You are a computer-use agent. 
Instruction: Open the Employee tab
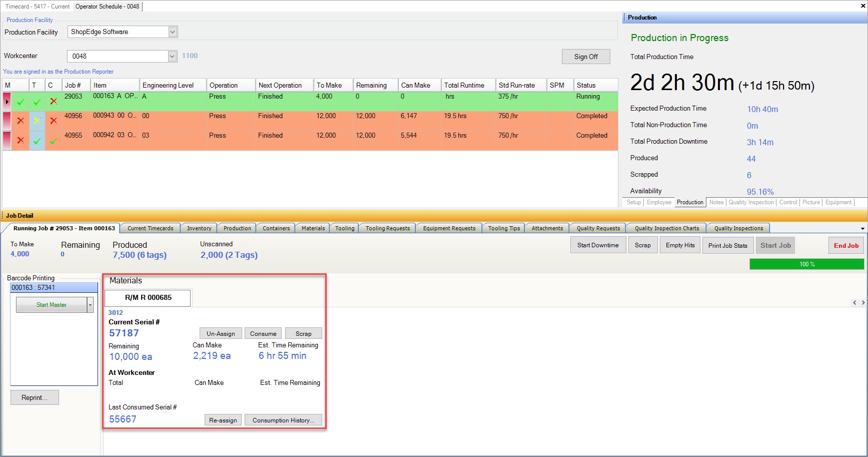[x=659, y=202]
